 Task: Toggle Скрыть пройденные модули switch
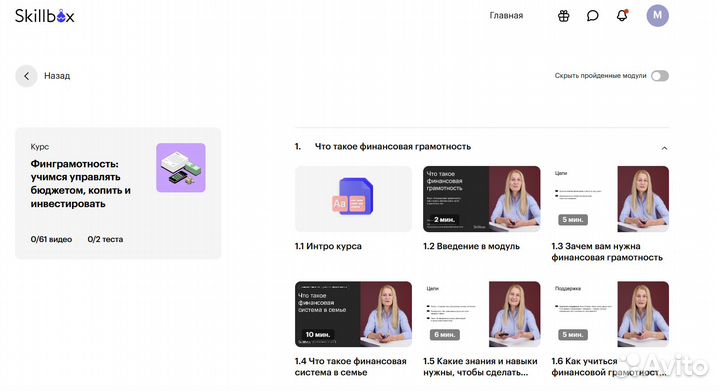pyautogui.click(x=660, y=76)
